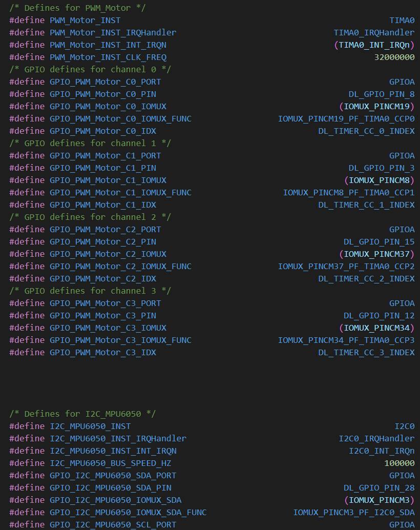The width and height of the screenshot is (420, 530).
Task: Click the I2C0_IRQHandler value
Action: [x=376, y=439]
